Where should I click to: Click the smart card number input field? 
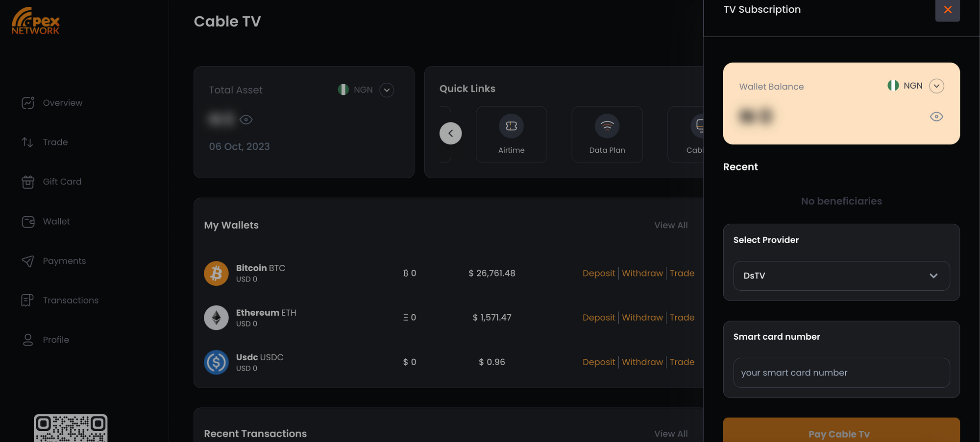[841, 373]
